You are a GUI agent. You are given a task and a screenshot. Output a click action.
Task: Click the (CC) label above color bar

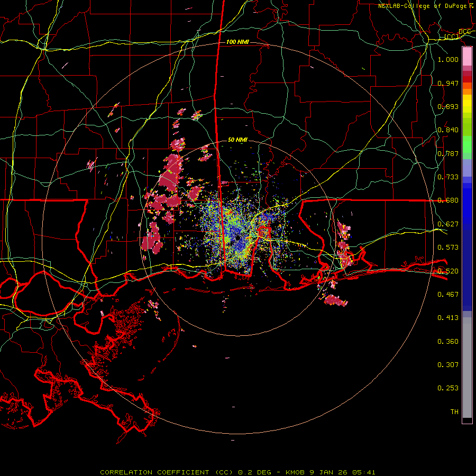[452, 37]
